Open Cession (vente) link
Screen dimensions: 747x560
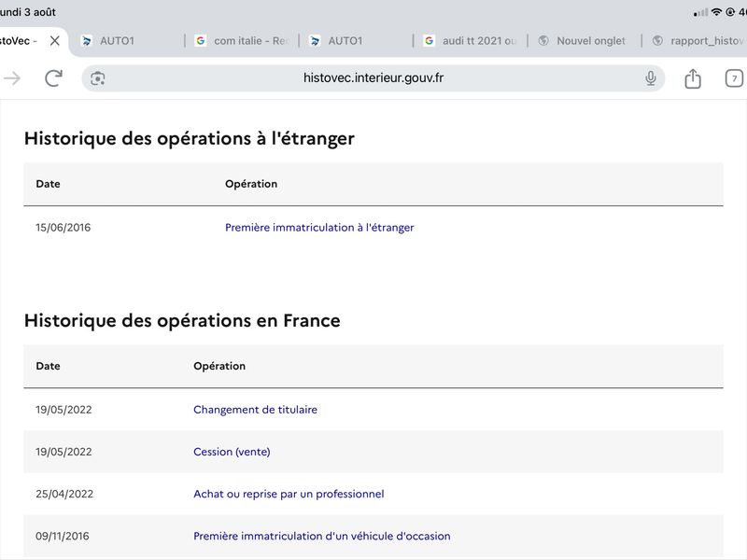pos(232,452)
